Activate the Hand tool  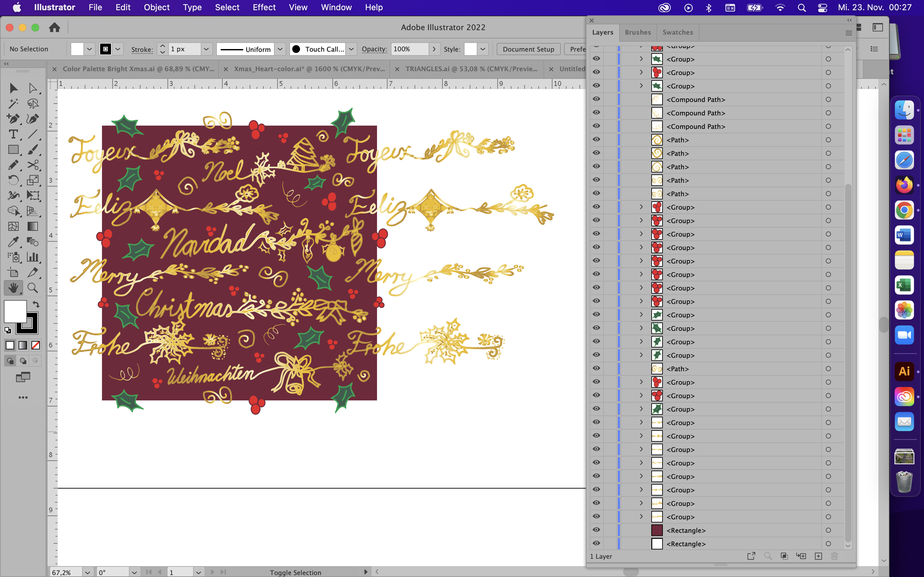tap(13, 288)
